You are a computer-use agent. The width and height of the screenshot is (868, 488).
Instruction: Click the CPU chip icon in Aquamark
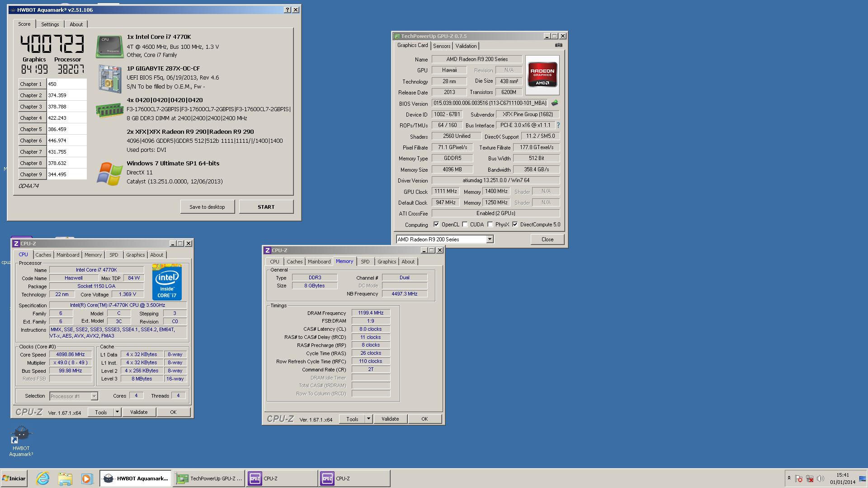pos(109,47)
